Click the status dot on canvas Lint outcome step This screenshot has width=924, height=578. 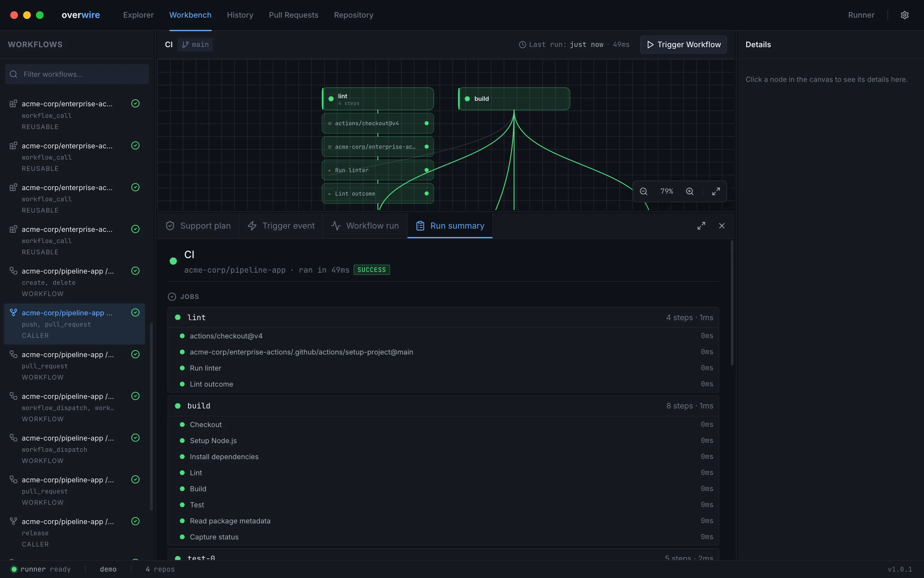point(426,193)
